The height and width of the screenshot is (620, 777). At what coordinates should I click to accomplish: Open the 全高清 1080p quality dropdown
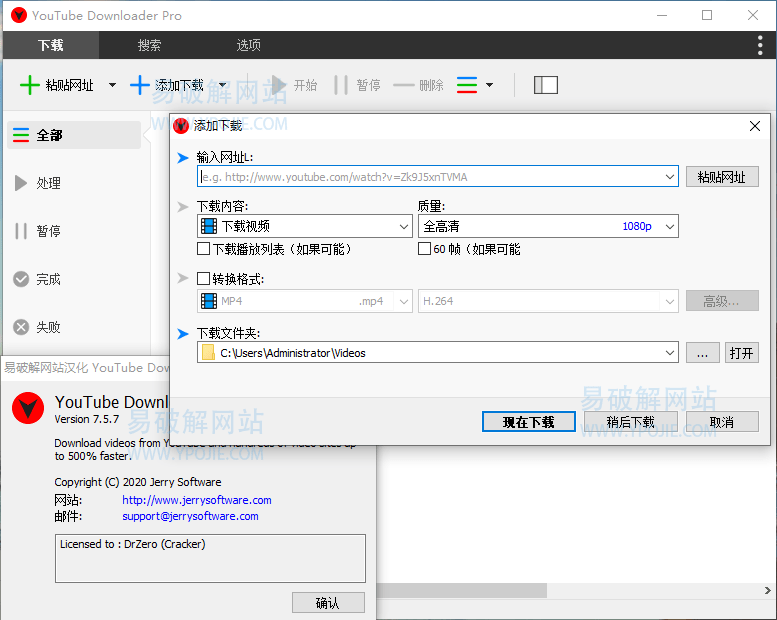(669, 226)
